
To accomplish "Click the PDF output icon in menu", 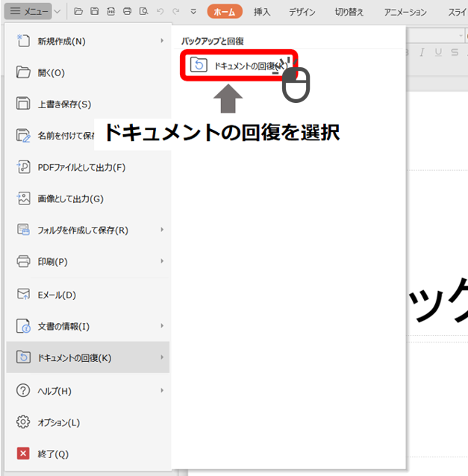I will tap(23, 166).
